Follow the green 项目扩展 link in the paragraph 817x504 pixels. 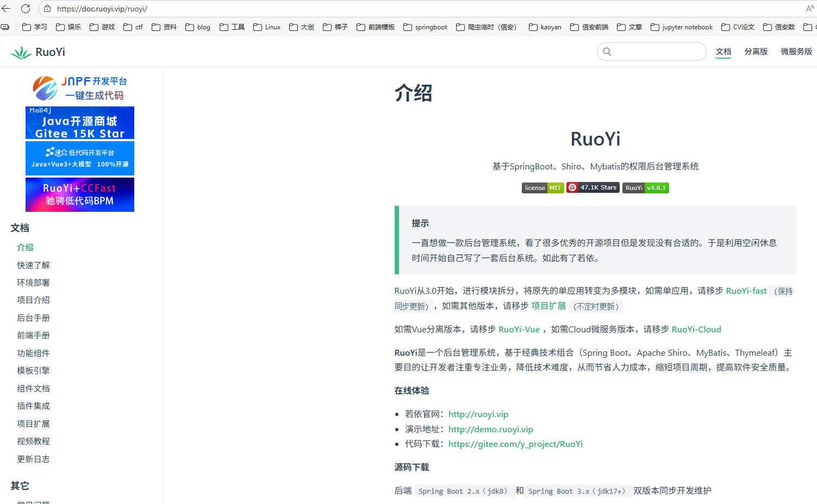pyautogui.click(x=548, y=306)
